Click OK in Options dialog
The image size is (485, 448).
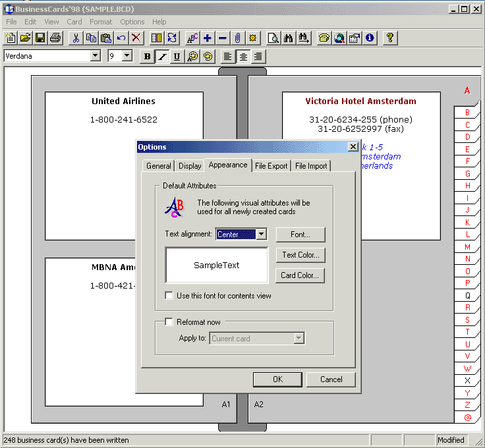pyautogui.click(x=277, y=379)
